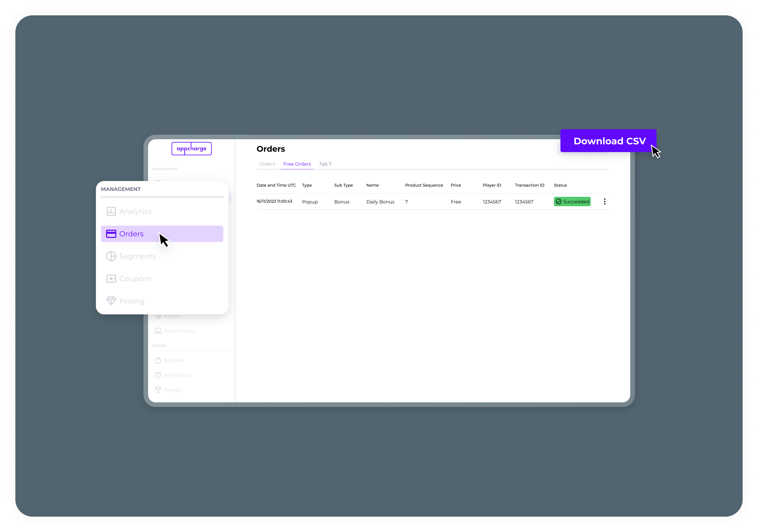This screenshot has width=758, height=532.
Task: Click the Promotions alarm clock icon
Action: point(158,375)
